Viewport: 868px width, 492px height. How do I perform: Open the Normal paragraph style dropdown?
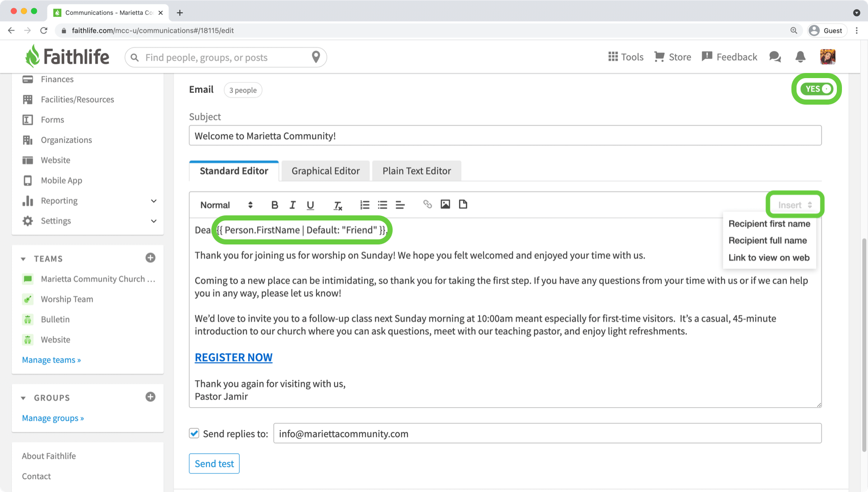226,205
